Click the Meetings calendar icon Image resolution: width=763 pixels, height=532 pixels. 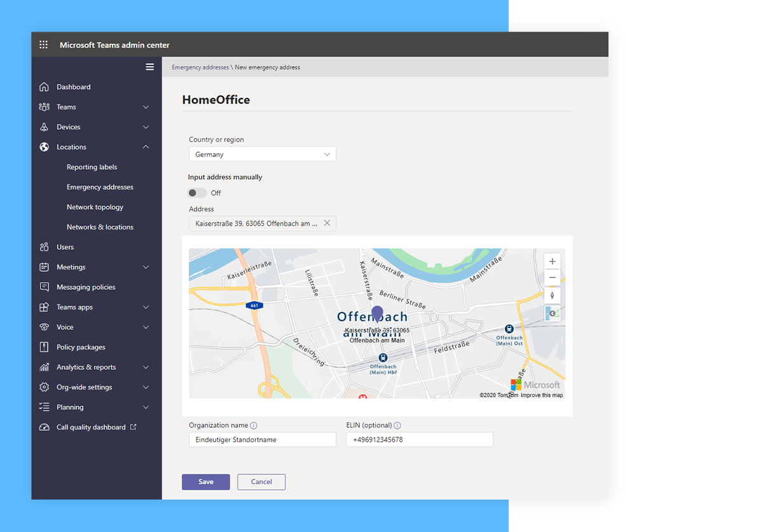pyautogui.click(x=44, y=267)
